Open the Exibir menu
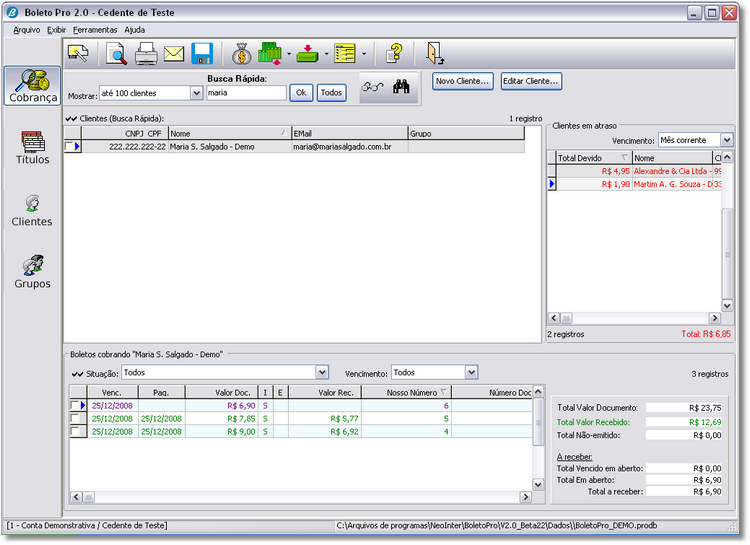This screenshot has height=545, width=750. coord(56,30)
